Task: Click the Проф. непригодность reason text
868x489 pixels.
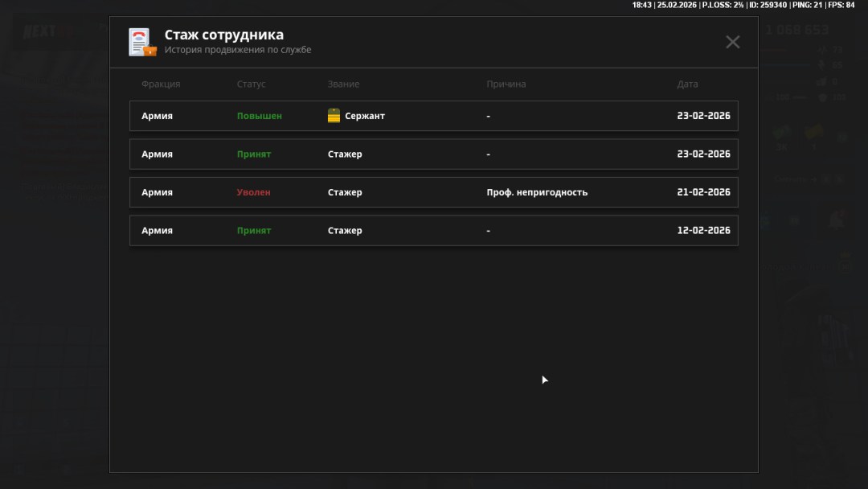Action: pyautogui.click(x=537, y=192)
